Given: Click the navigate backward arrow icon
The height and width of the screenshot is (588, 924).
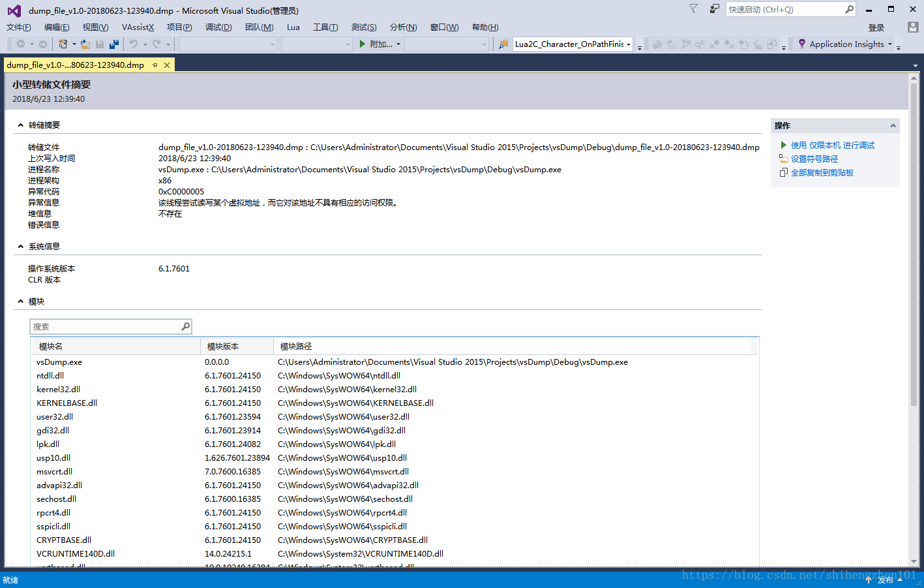Looking at the screenshot, I should (x=21, y=44).
